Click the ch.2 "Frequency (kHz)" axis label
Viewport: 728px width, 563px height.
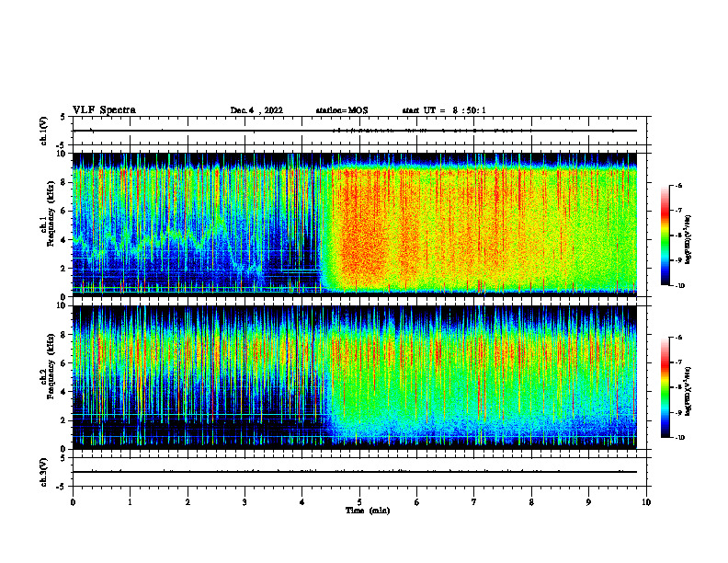(51, 366)
